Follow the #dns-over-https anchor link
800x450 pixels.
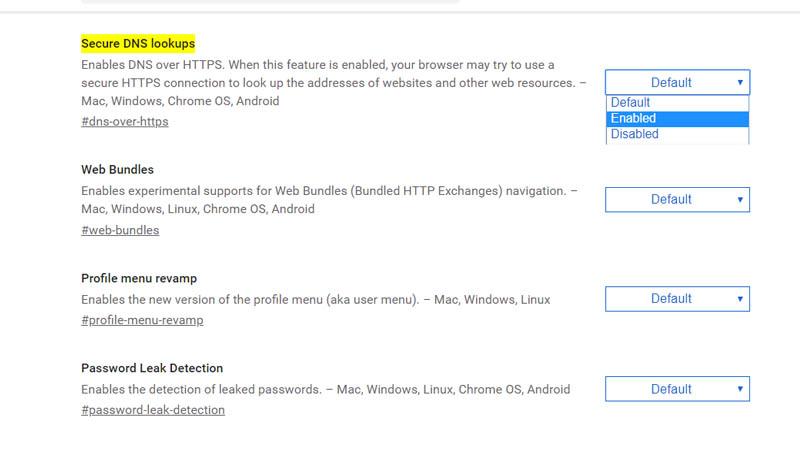click(124, 121)
